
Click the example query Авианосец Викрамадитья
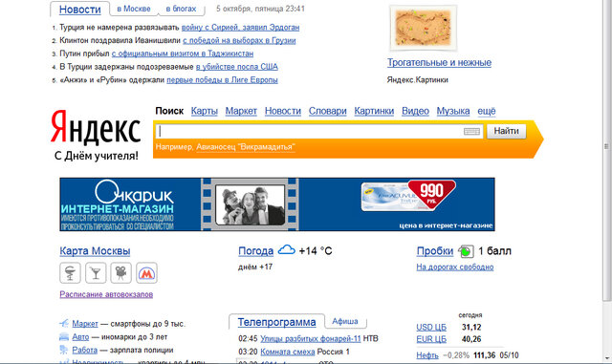point(246,147)
